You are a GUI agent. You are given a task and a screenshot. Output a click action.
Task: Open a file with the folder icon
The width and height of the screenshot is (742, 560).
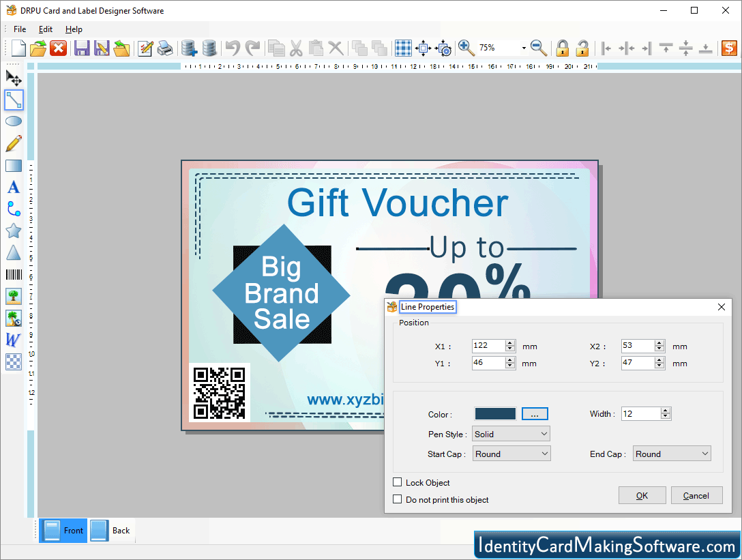pos(38,48)
